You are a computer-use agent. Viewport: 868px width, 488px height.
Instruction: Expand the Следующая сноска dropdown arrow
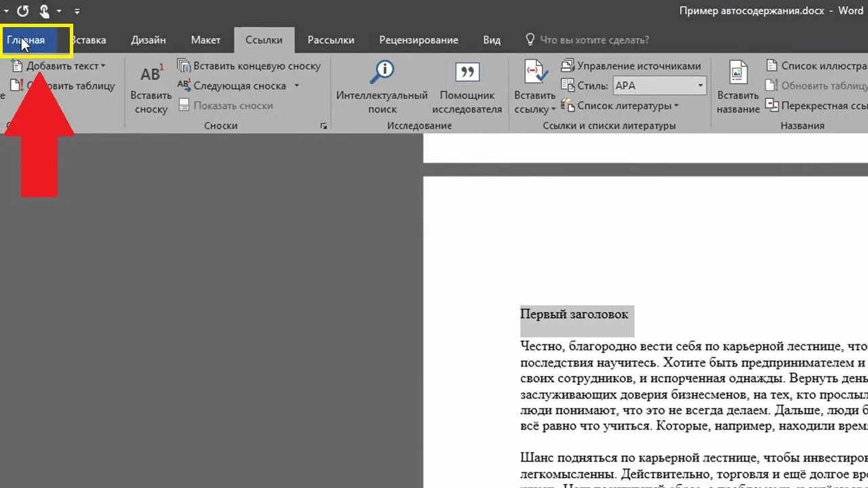296,86
